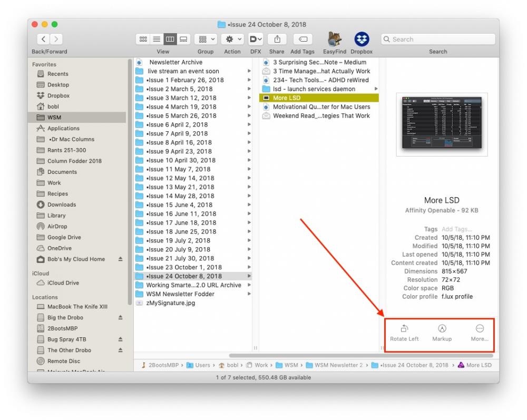Open EasyFind from the toolbar
The height and width of the screenshot is (420, 527).
tap(334, 40)
